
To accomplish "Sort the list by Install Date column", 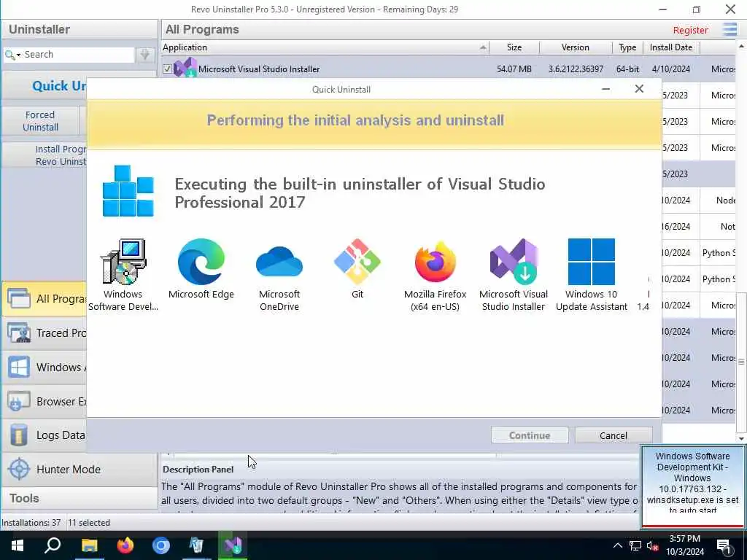I will pos(671,47).
